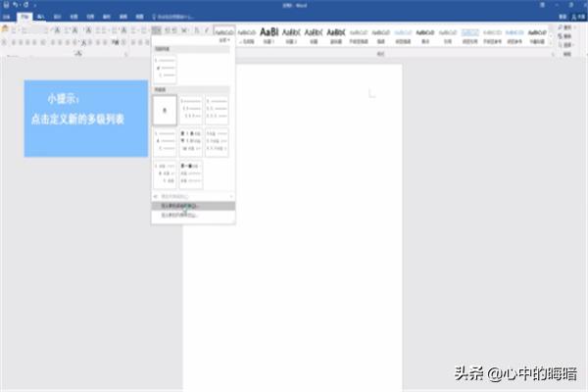Select the I, A, 1 heading list thumbnail
588x392 pixels.
point(165,174)
